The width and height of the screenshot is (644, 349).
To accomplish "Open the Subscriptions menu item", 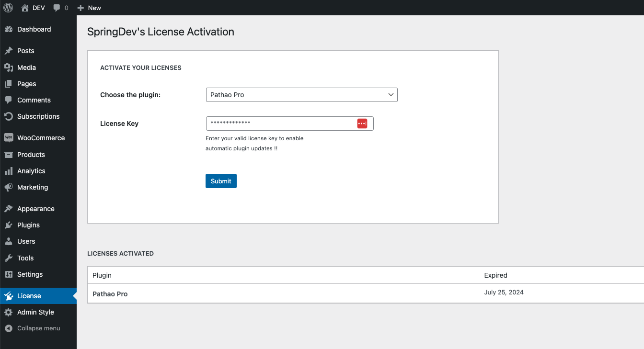I will (38, 116).
